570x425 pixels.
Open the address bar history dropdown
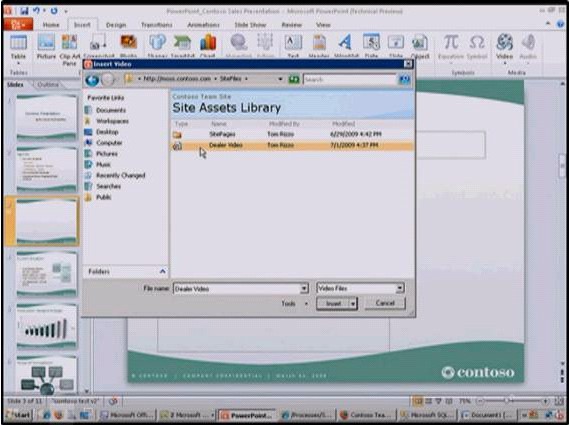pyautogui.click(x=280, y=79)
